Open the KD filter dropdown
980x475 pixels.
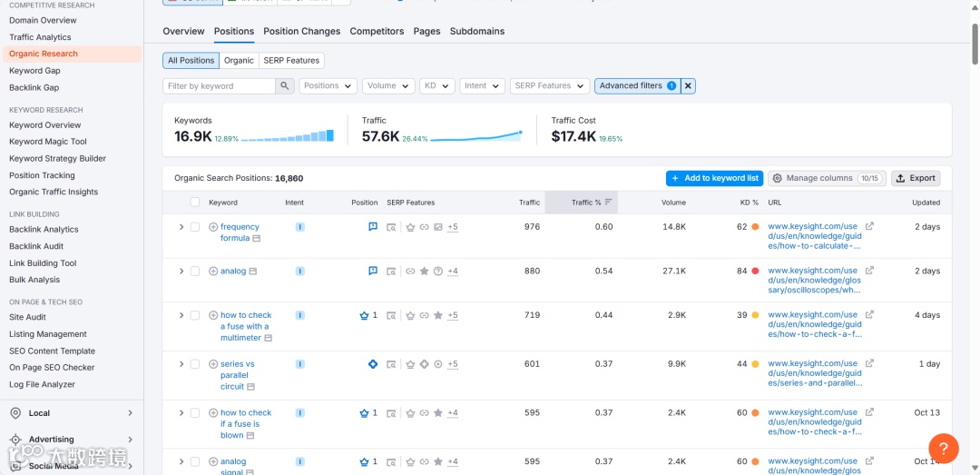[x=437, y=85]
